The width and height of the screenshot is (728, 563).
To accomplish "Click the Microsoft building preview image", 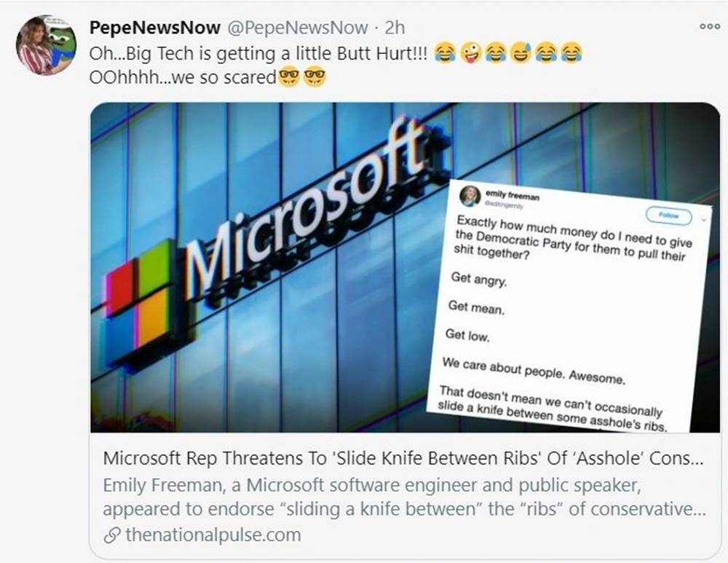I will [x=405, y=267].
